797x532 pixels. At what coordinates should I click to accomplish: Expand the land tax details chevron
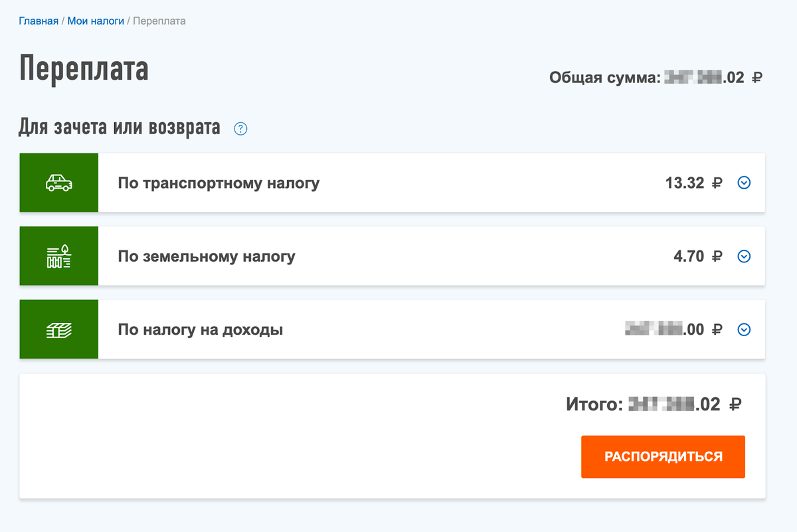[744, 256]
